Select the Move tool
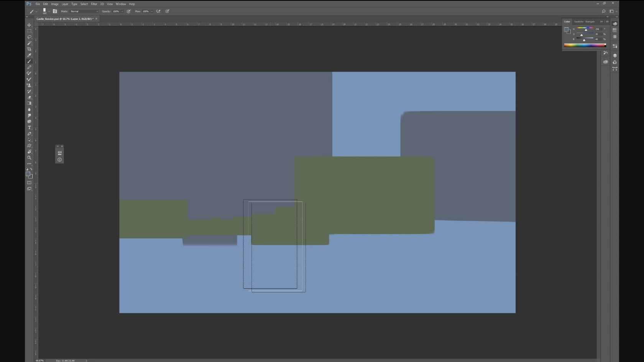This screenshot has height=362, width=644. 29,25
